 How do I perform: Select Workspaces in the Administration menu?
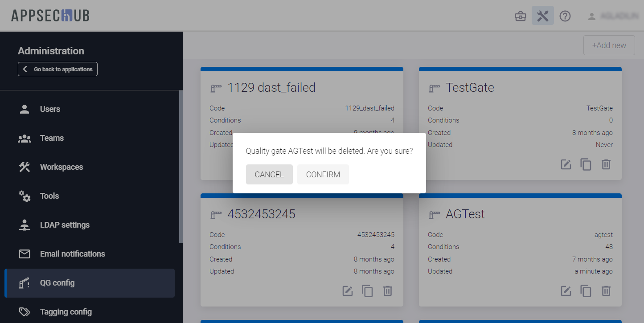(x=61, y=167)
